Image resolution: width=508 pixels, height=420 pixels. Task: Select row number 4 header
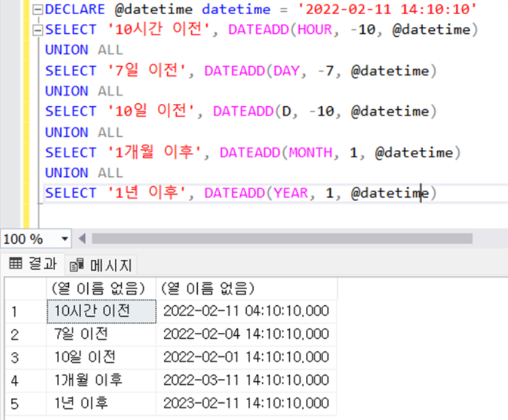coord(26,381)
